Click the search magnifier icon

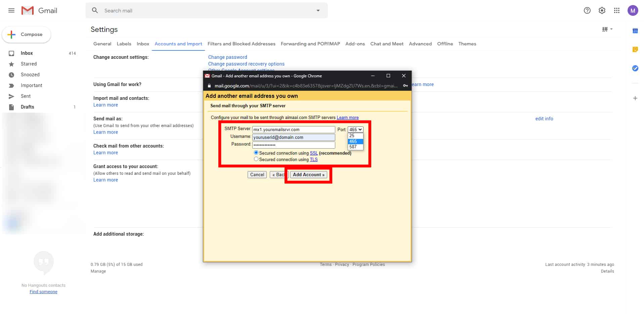click(95, 10)
